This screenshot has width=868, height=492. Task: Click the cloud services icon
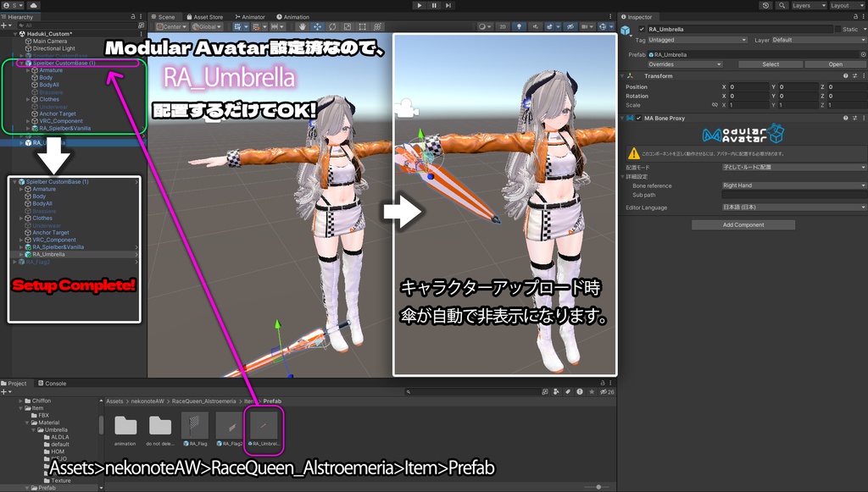[x=33, y=6]
